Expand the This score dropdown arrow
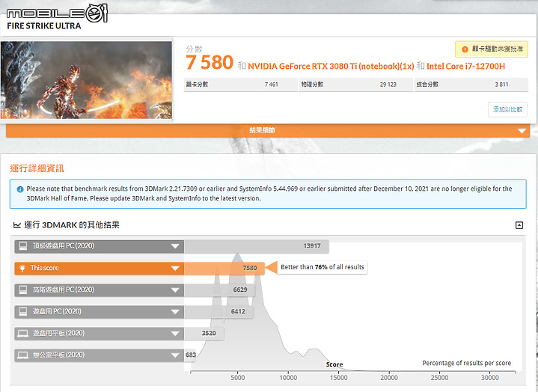This screenshot has width=538, height=392. 175,268
